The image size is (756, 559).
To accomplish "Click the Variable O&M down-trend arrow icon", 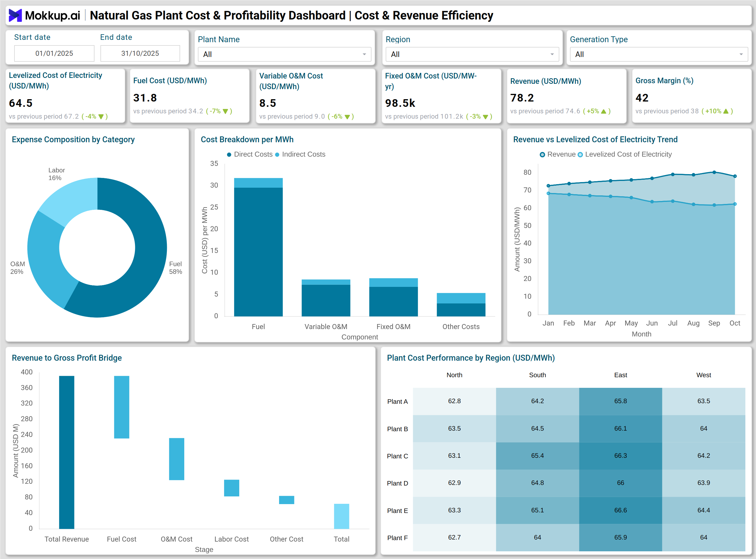I will point(347,117).
